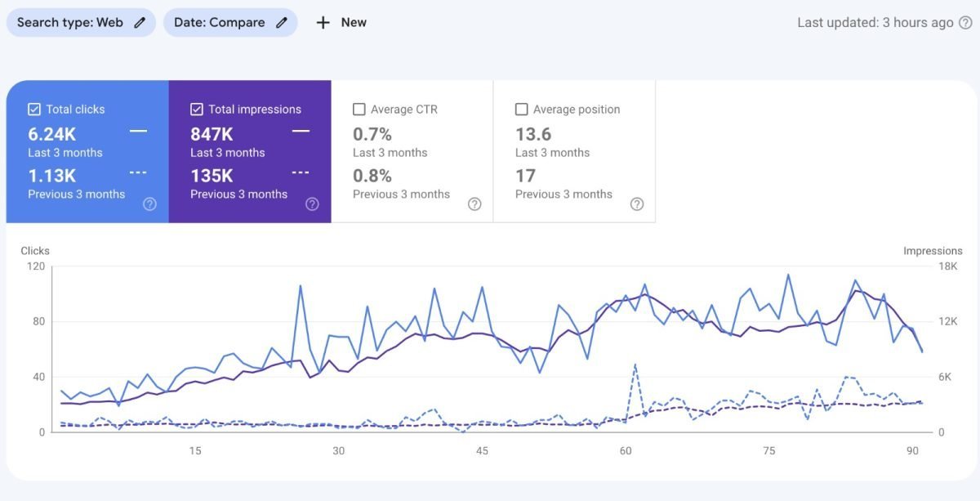The height and width of the screenshot is (501, 980).
Task: Uncheck the Total clicks checkbox
Action: point(33,108)
